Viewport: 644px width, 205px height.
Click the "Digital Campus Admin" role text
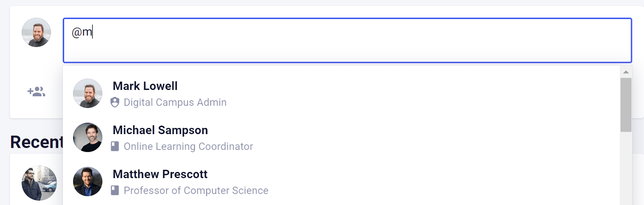(175, 102)
